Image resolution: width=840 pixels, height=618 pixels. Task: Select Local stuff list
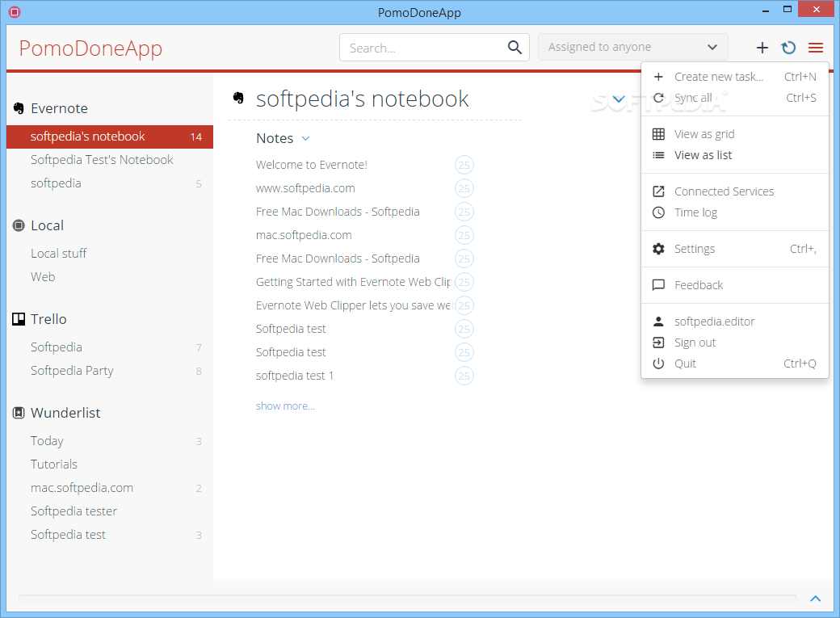[x=110, y=254]
